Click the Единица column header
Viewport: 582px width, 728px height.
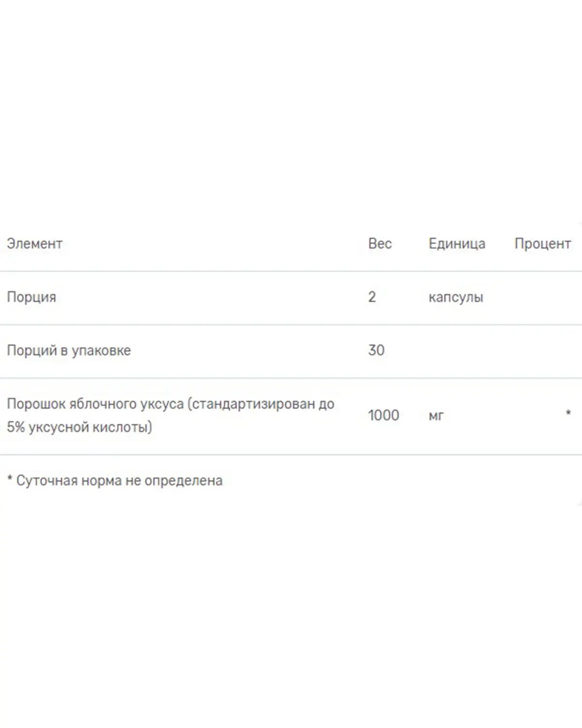click(457, 244)
